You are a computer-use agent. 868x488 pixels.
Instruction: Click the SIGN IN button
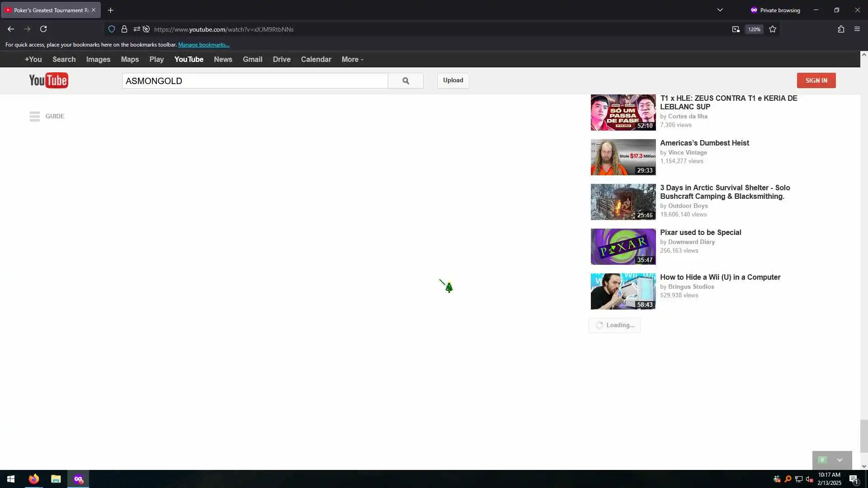click(816, 80)
